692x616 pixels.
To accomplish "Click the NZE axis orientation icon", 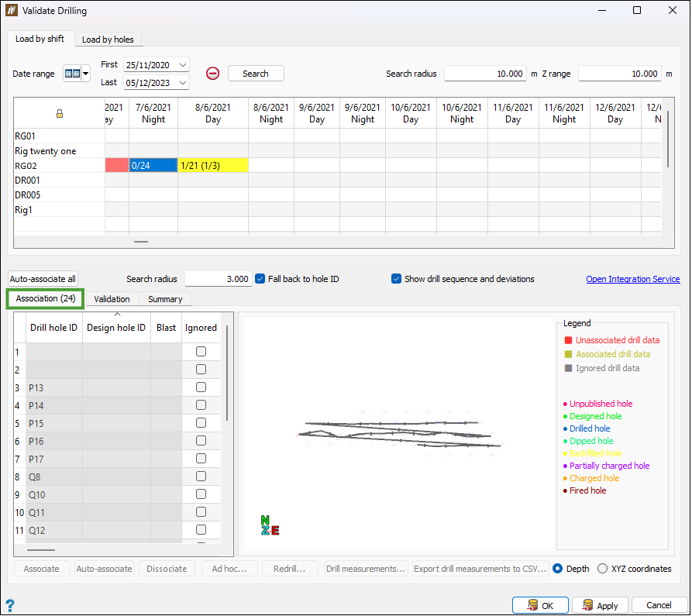I will tap(270, 525).
